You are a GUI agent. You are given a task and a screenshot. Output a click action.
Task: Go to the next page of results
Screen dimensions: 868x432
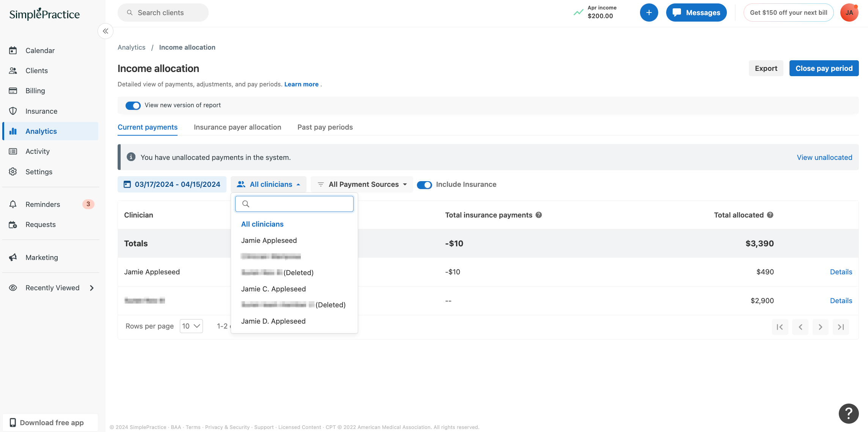click(821, 327)
